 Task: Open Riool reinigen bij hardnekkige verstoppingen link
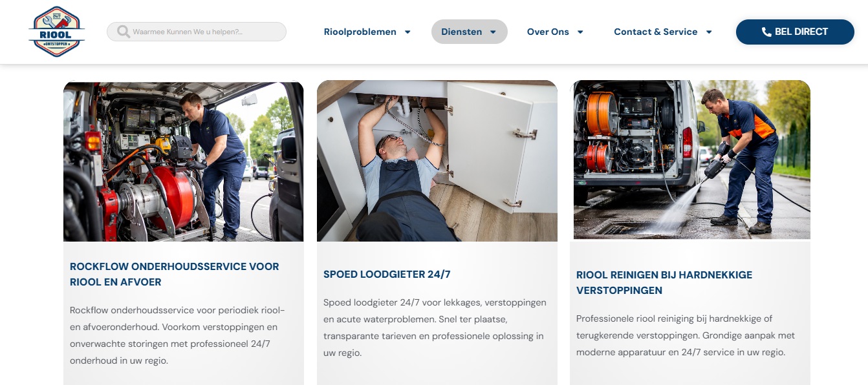point(664,282)
